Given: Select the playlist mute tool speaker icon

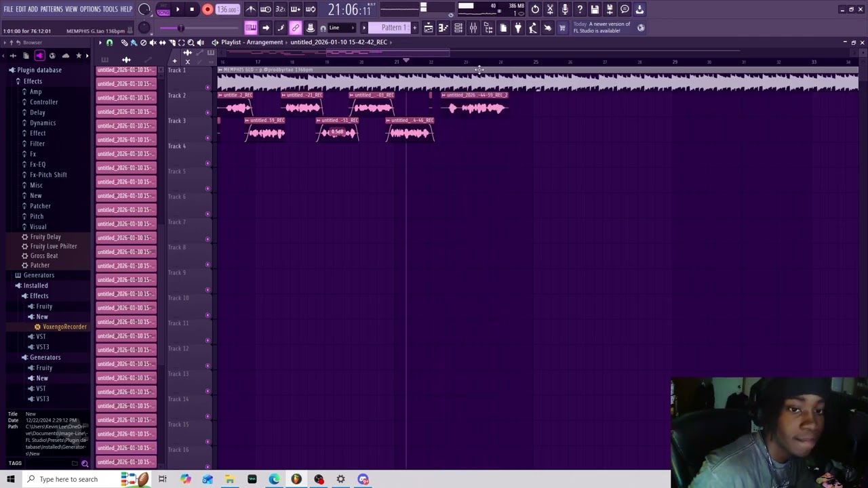Looking at the screenshot, I should pos(153,43).
